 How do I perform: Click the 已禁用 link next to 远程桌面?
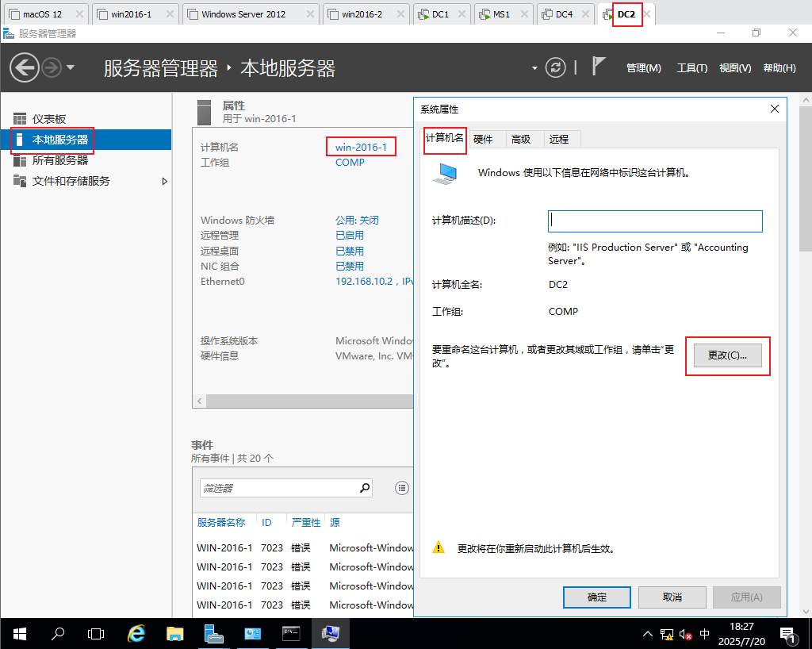point(350,251)
